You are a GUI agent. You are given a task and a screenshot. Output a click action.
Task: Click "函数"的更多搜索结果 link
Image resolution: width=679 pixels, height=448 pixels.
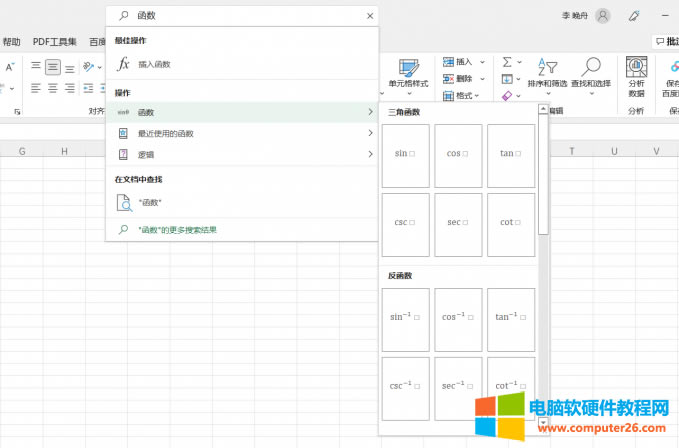pyautogui.click(x=177, y=229)
